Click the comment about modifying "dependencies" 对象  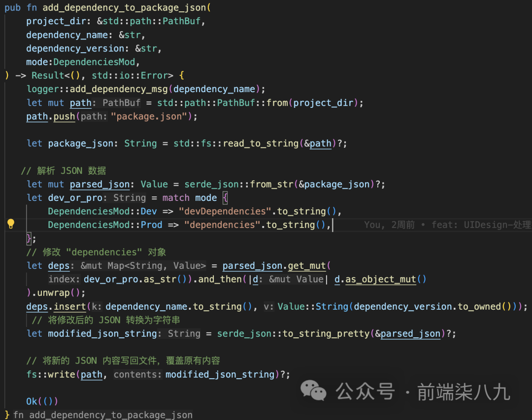pyautogui.click(x=96, y=252)
